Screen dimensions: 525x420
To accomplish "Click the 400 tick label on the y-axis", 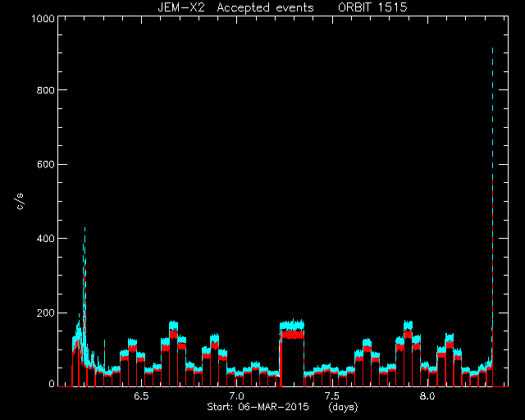I will click(45, 239).
